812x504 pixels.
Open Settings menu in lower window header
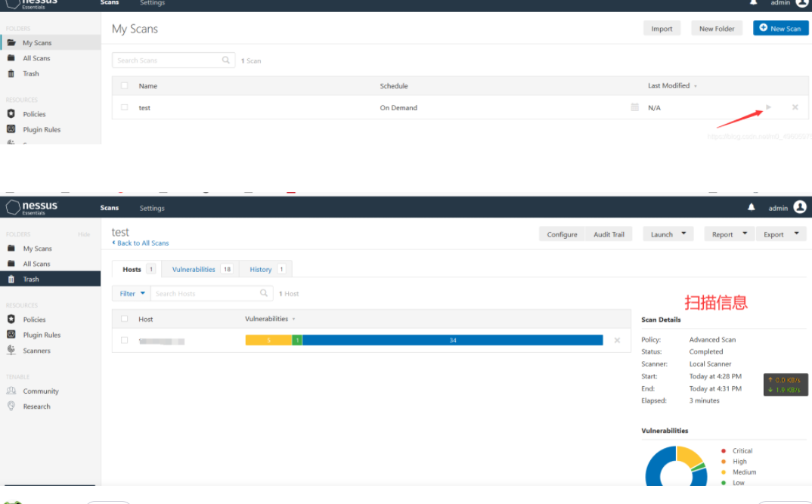pos(152,208)
